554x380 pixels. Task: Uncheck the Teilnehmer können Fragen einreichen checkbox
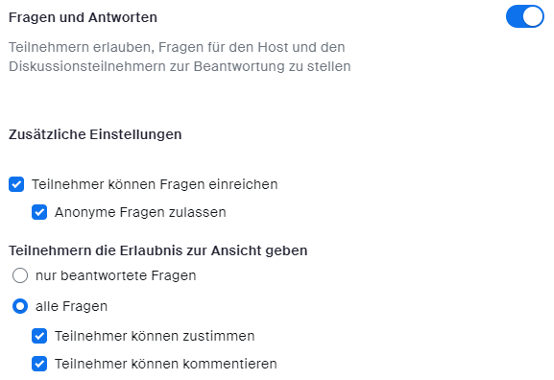pos(16,184)
